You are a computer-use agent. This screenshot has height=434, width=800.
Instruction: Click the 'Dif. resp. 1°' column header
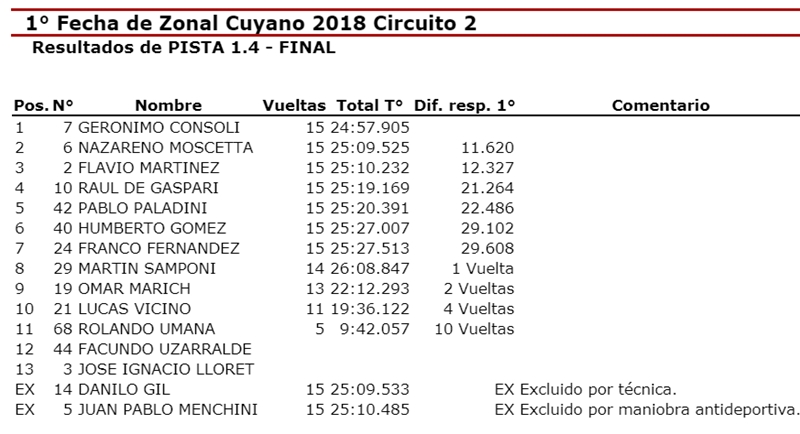click(x=463, y=106)
